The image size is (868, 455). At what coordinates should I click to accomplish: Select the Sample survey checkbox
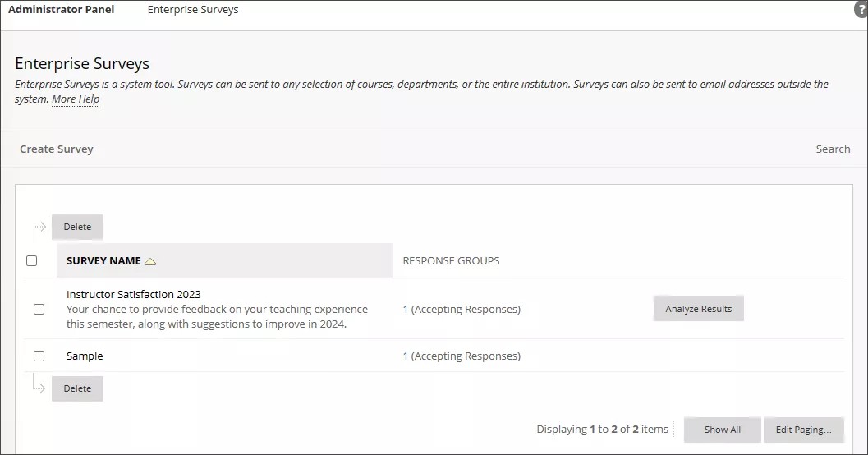pos(39,356)
